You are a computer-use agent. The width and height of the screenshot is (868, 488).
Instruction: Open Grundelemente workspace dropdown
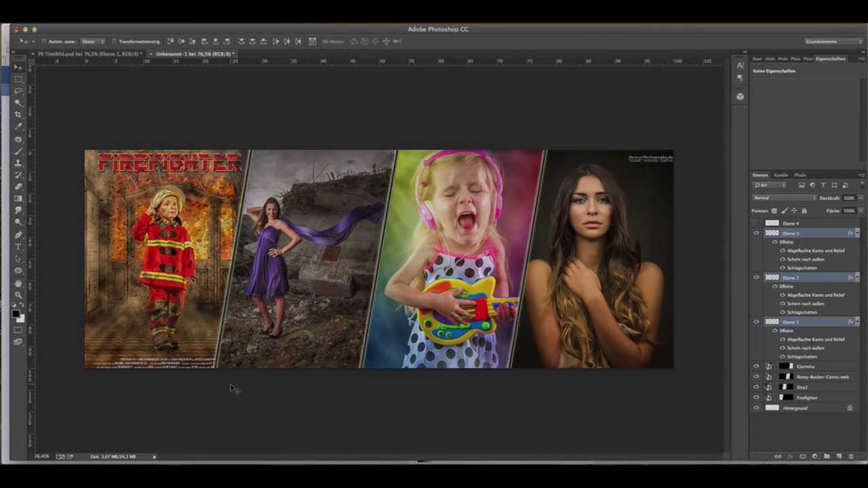pyautogui.click(x=833, y=41)
